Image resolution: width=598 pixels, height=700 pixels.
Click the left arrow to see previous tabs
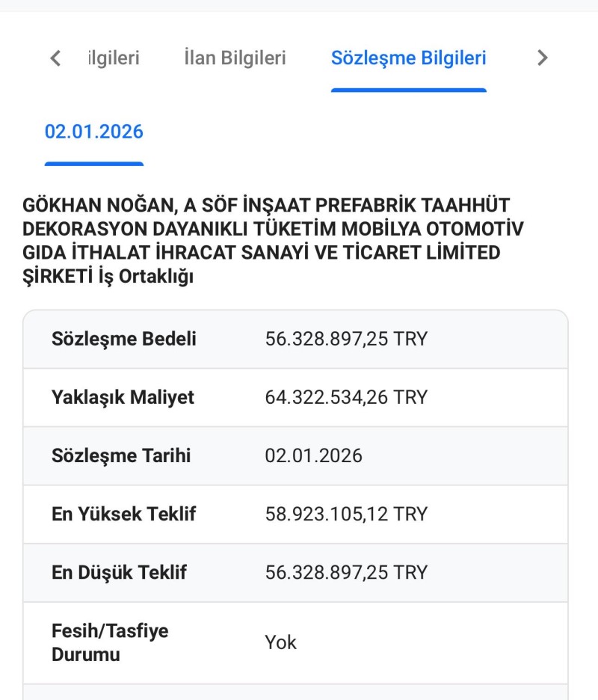click(x=55, y=58)
